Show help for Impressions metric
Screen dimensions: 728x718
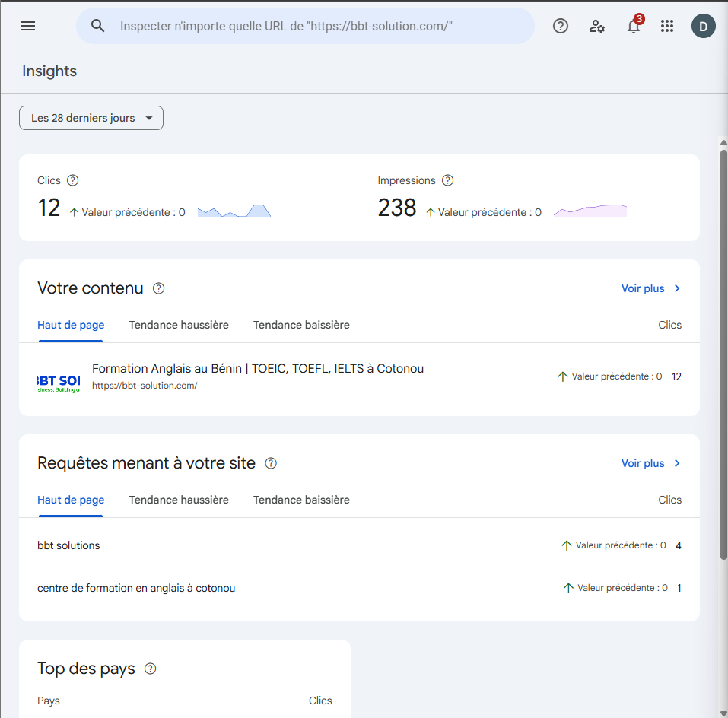[447, 180]
